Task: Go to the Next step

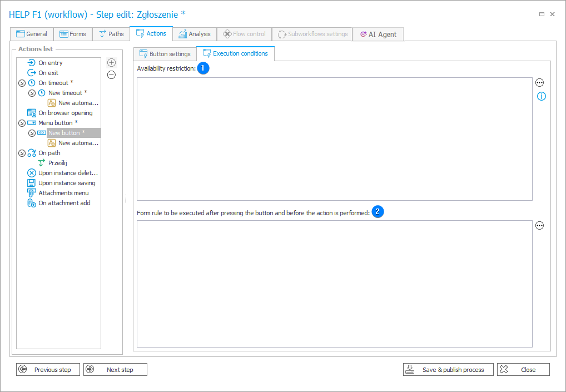Action: [x=115, y=369]
